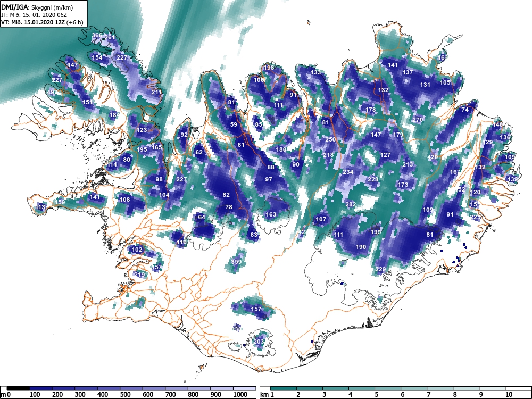
Task: Click the visibility value 198 on the map
Action: (x=269, y=68)
